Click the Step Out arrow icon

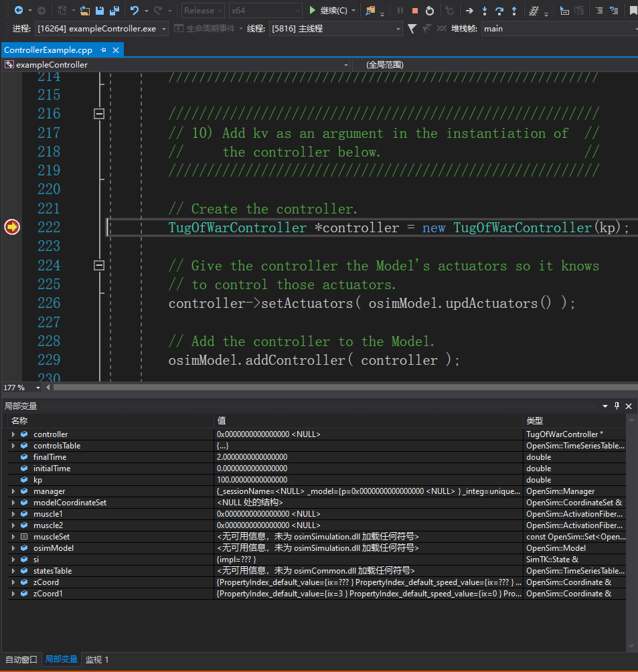[513, 11]
